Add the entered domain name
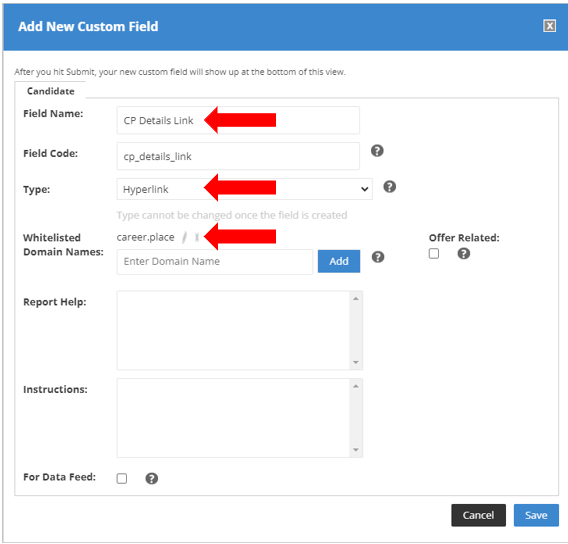 tap(339, 261)
